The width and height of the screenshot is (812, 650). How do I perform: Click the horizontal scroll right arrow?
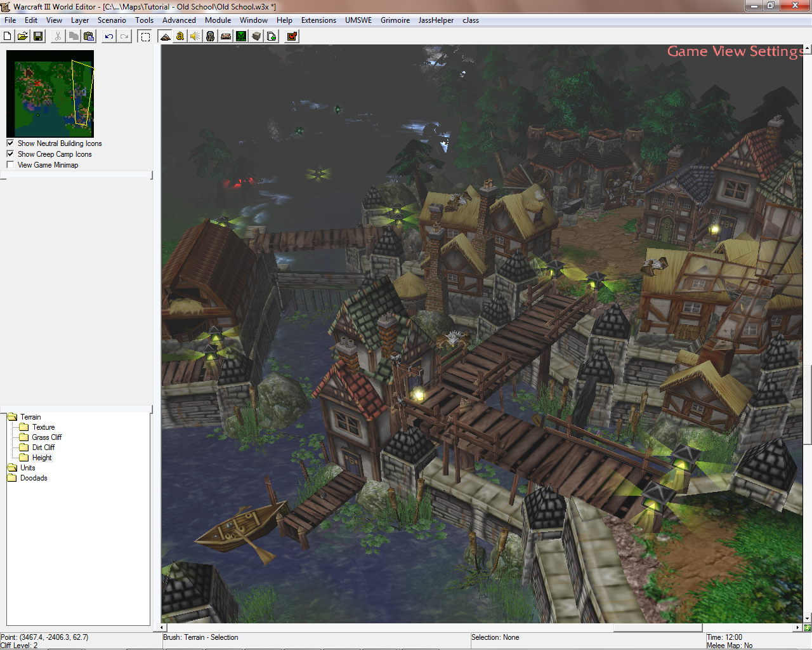tap(798, 628)
